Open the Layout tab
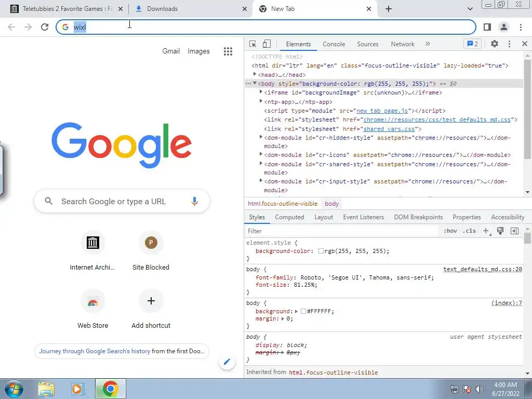 (324, 217)
